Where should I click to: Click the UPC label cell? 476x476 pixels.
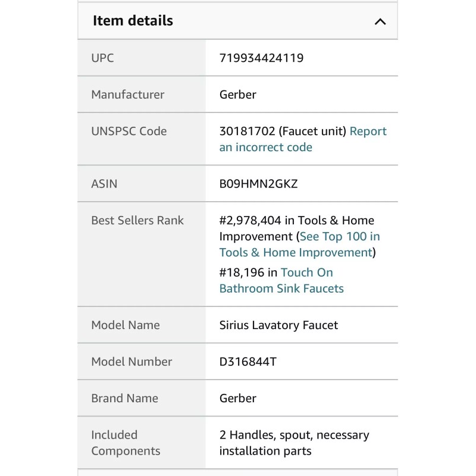pos(142,58)
